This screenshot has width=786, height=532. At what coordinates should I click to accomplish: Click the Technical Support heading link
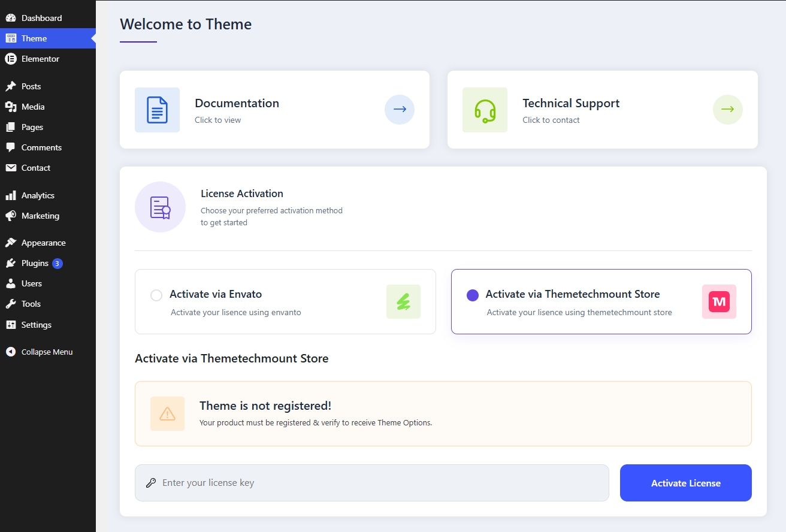click(x=571, y=103)
